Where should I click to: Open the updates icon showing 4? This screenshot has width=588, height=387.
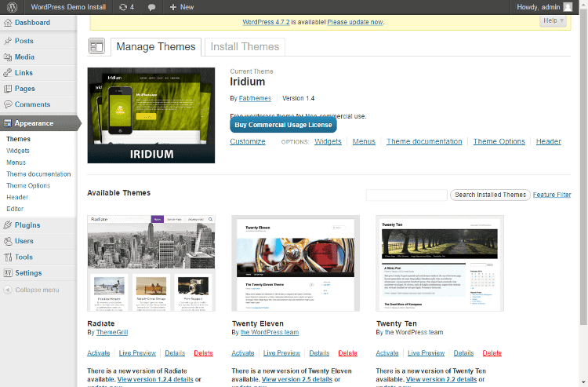click(x=126, y=7)
